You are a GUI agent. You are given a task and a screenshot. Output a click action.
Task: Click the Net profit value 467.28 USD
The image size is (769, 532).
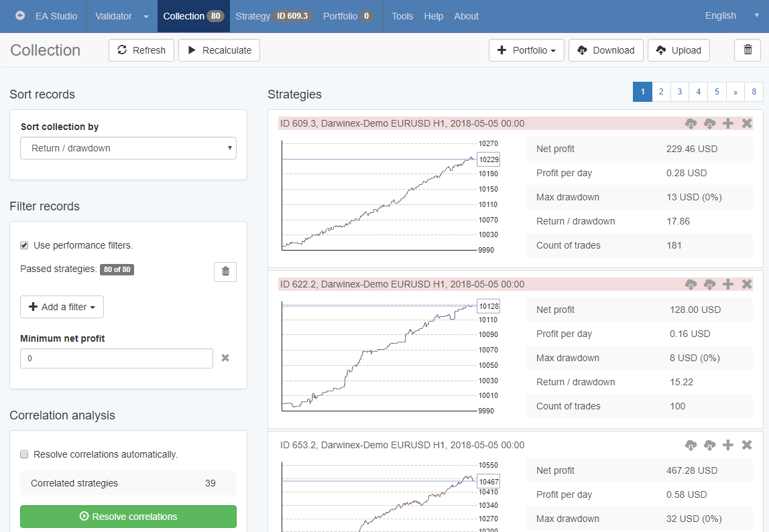691,471
